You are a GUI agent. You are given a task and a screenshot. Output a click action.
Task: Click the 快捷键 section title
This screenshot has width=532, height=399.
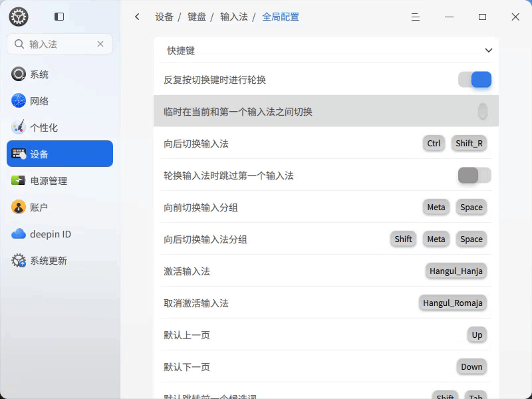(181, 51)
